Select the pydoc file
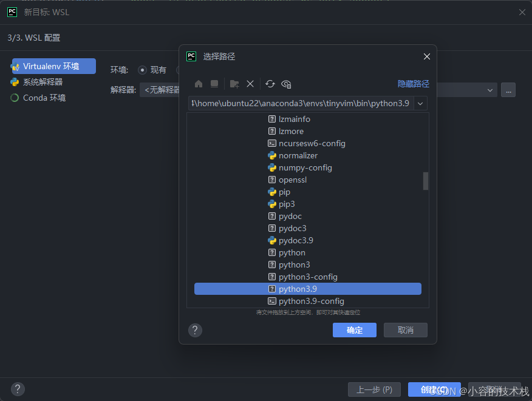This screenshot has height=401, width=532. pyautogui.click(x=290, y=216)
